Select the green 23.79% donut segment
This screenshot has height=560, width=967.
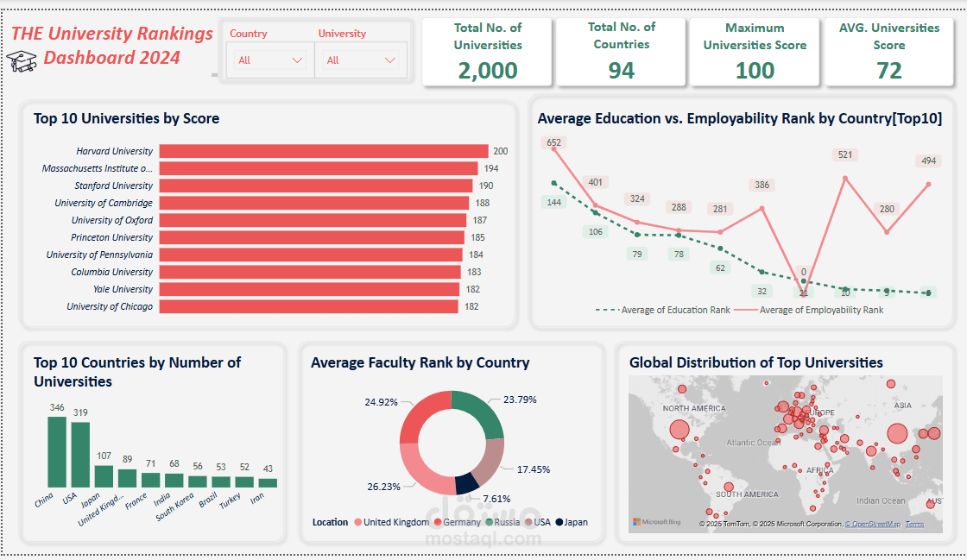coord(483,412)
